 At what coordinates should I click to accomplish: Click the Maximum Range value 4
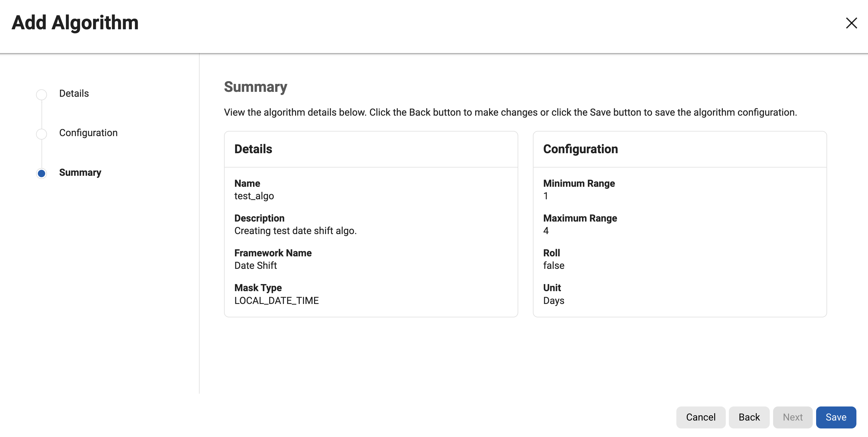click(546, 230)
